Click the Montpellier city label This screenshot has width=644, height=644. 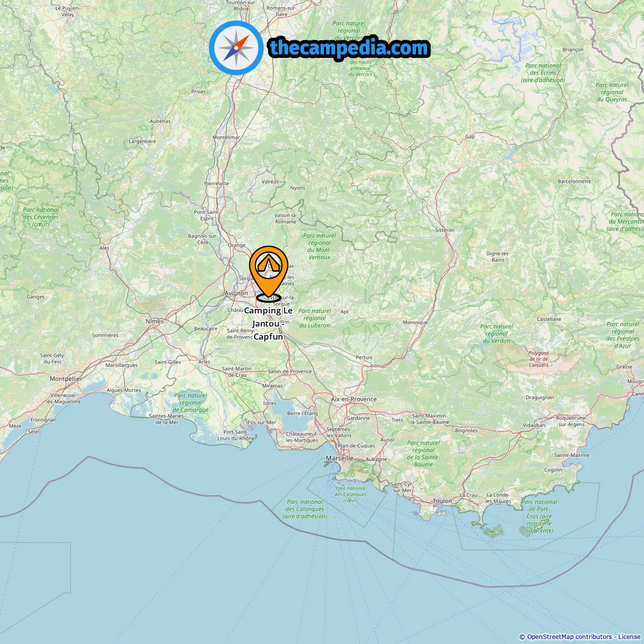[x=66, y=379]
